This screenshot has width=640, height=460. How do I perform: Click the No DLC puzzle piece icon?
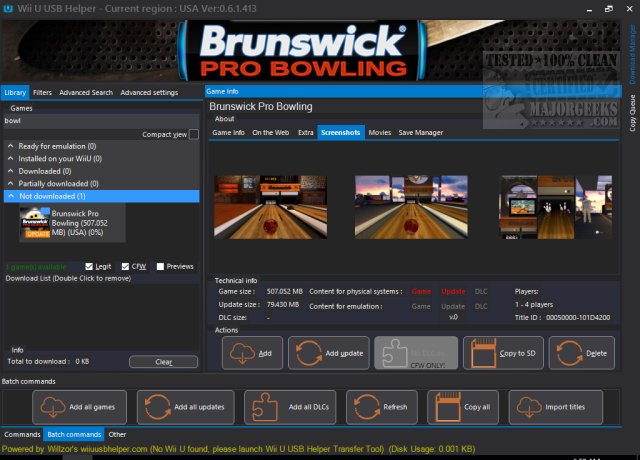tap(395, 353)
